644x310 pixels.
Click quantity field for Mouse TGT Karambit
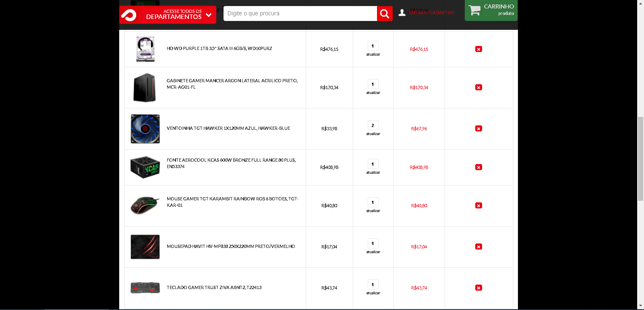click(373, 202)
